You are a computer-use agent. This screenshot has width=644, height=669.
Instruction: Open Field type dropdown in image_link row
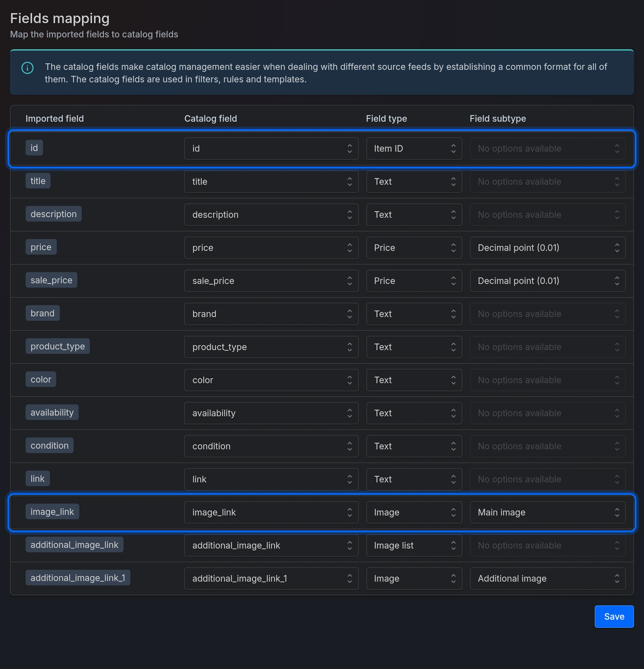pyautogui.click(x=414, y=512)
